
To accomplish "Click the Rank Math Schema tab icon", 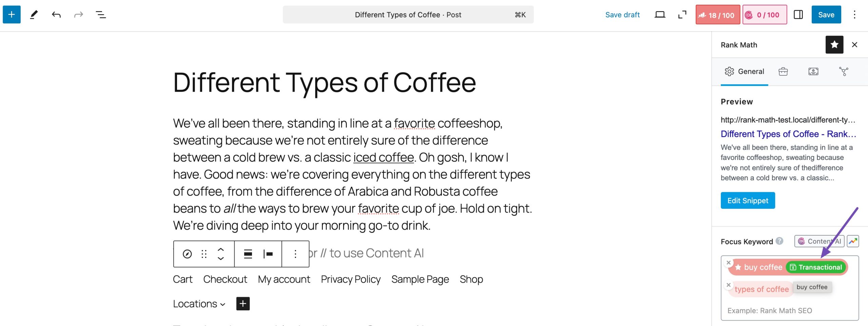I will (x=813, y=71).
